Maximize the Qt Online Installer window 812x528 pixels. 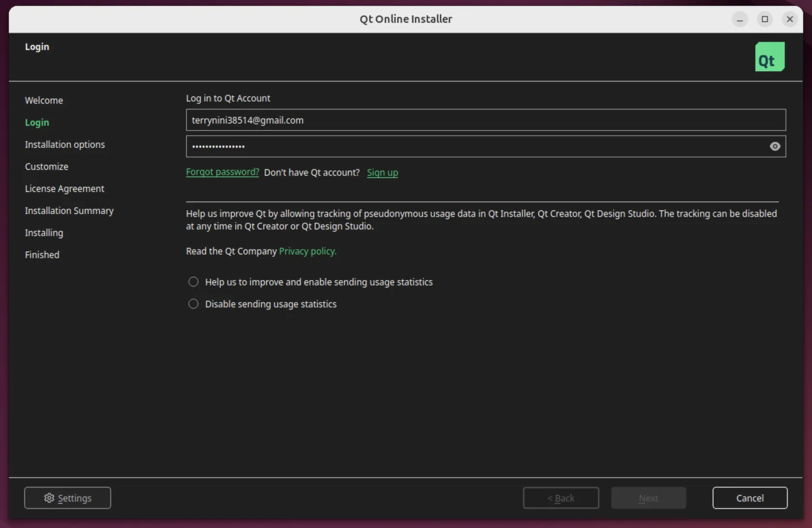(765, 19)
